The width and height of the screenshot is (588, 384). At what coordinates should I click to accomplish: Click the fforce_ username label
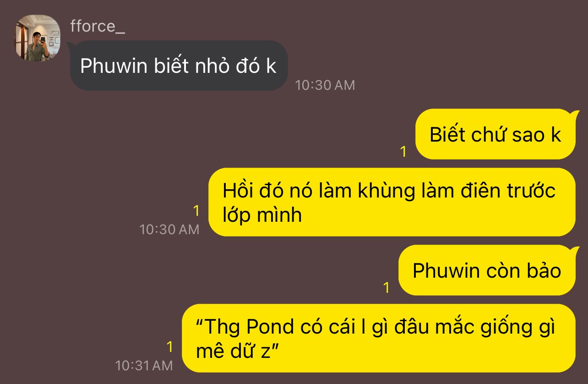pos(98,27)
